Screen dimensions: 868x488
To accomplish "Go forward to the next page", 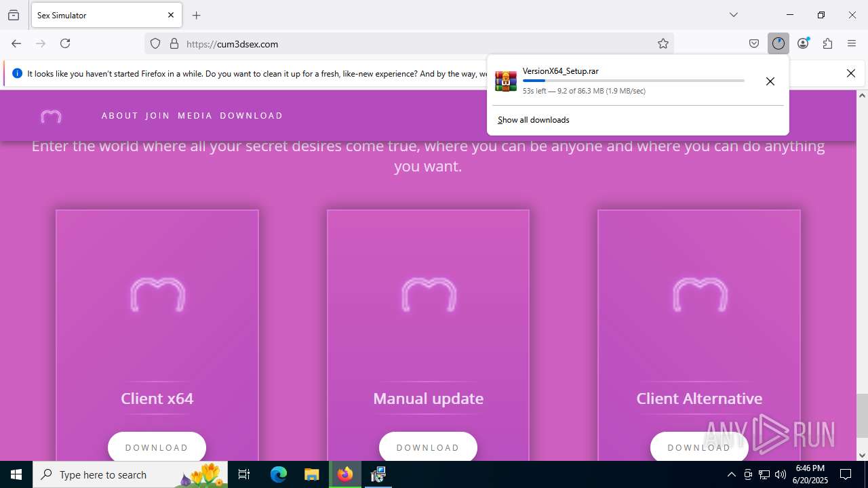I will (41, 43).
